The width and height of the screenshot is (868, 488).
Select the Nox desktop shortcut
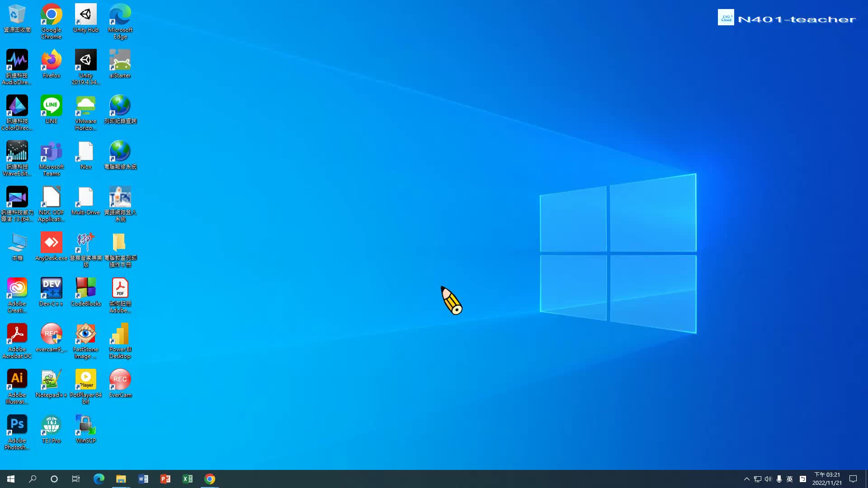click(x=86, y=155)
